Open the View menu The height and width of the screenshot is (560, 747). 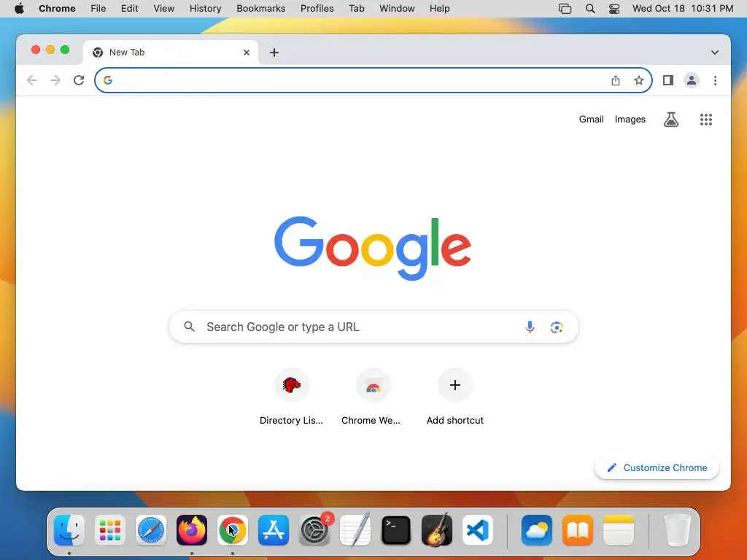[163, 9]
